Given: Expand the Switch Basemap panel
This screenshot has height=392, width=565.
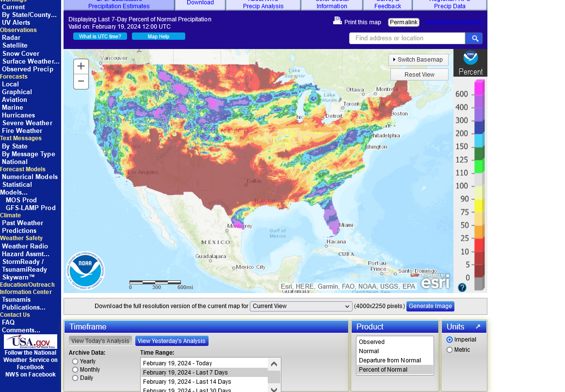Looking at the screenshot, I should (419, 60).
